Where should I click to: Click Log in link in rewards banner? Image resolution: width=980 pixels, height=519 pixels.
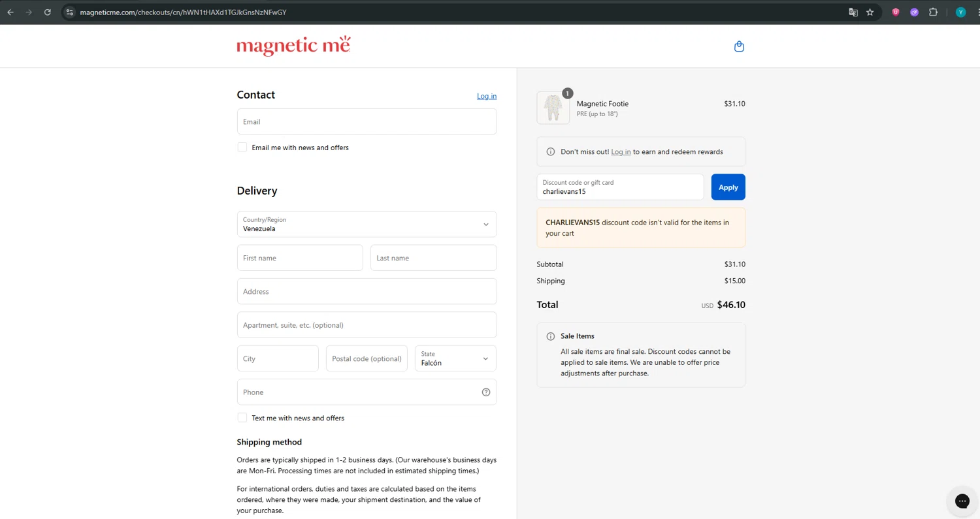[621, 151]
